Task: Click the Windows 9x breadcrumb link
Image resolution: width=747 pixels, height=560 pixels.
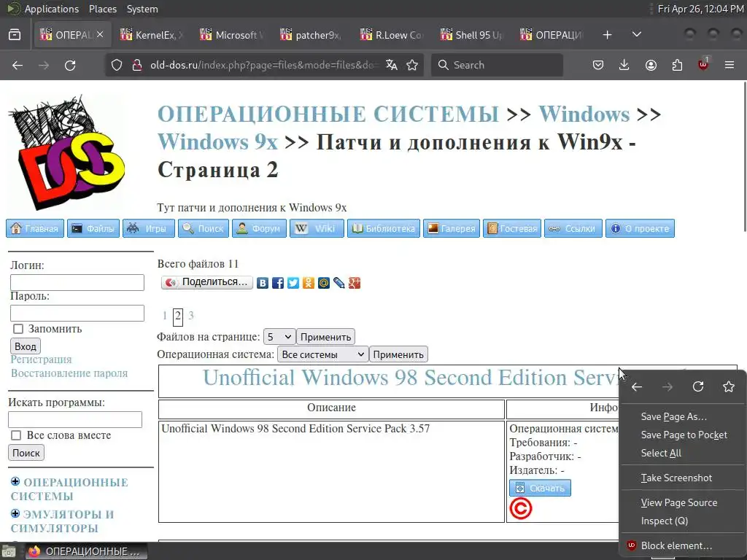Action: tap(217, 142)
